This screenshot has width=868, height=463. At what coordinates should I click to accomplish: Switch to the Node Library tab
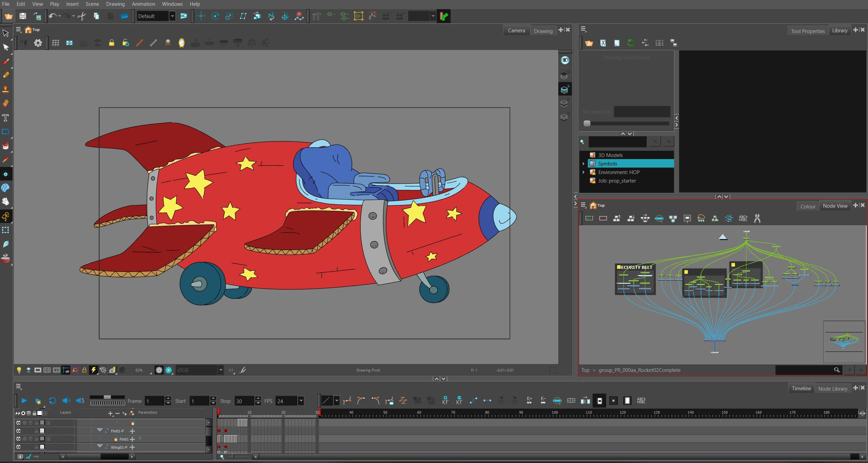coord(833,389)
